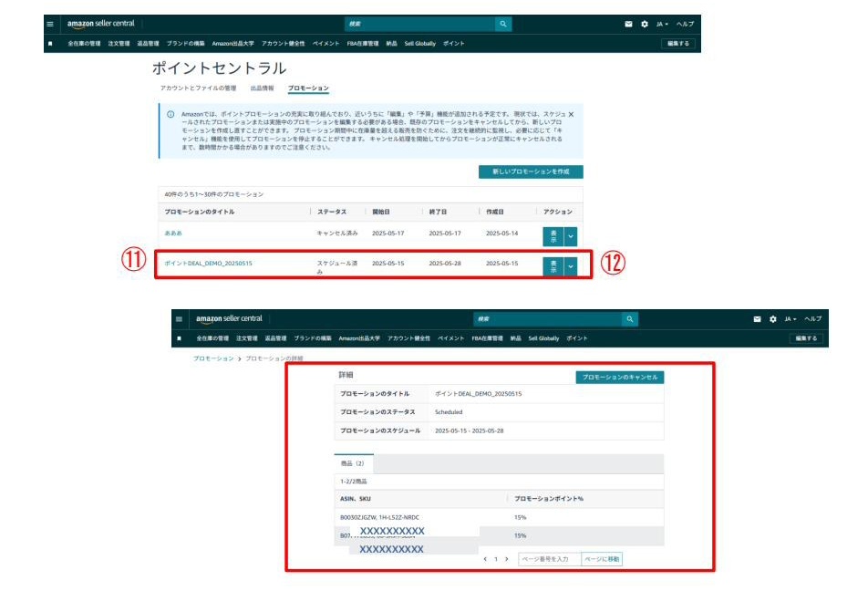Open 注文管理 menu in lower screenshot
The width and height of the screenshot is (868, 591).
coord(247,338)
